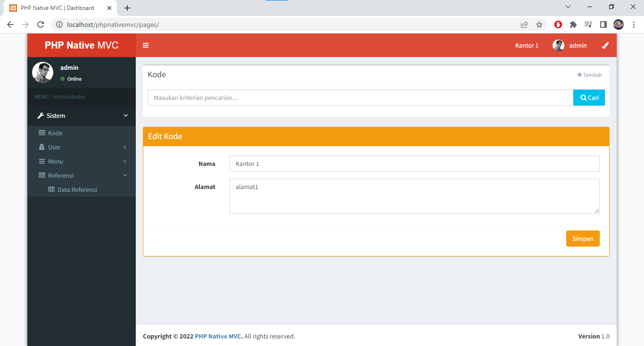The height and width of the screenshot is (346, 644).
Task: Click the Simpan button
Action: coord(583,239)
